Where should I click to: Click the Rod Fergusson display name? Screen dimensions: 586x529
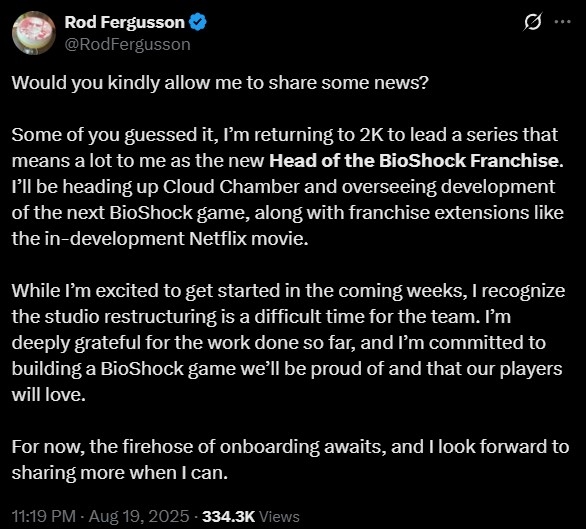125,22
